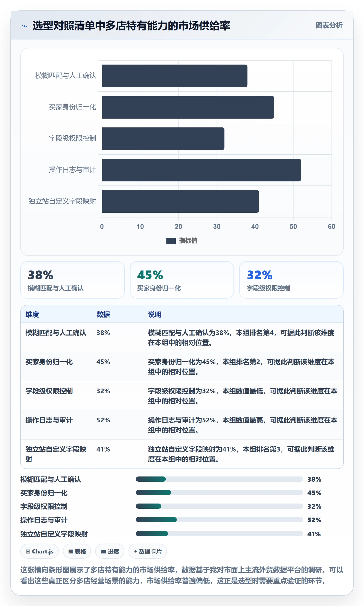The image size is (364, 606).
Task: Click the x-axis tick label 30
Action: pyautogui.click(x=217, y=227)
